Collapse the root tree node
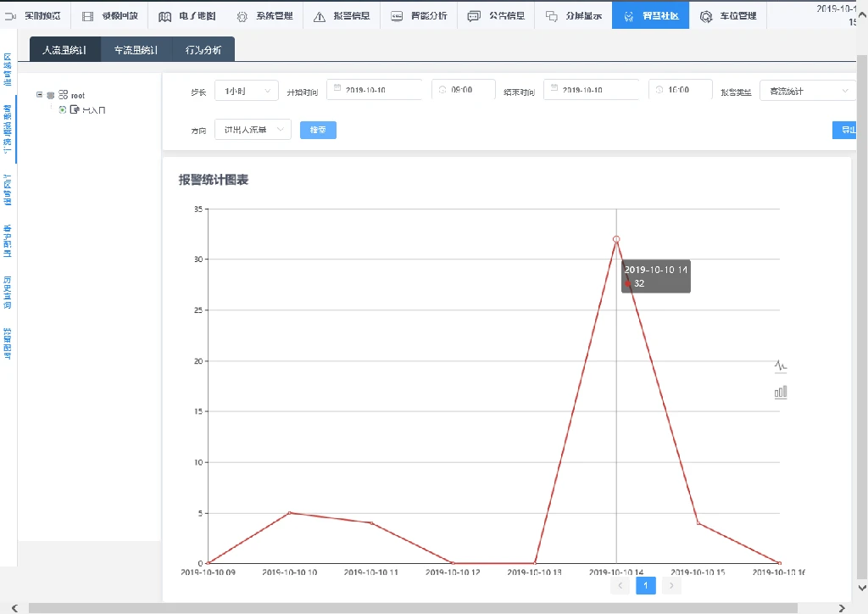868x614 pixels. coord(39,95)
